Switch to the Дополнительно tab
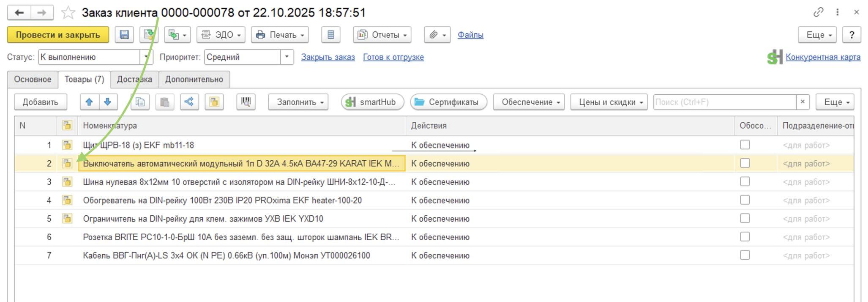The height and width of the screenshot is (302, 868). point(194,79)
